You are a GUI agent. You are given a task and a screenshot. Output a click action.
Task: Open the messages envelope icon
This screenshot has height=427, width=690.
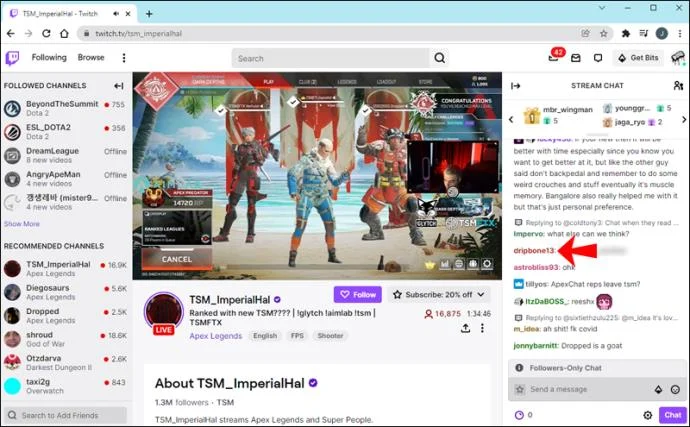point(576,58)
